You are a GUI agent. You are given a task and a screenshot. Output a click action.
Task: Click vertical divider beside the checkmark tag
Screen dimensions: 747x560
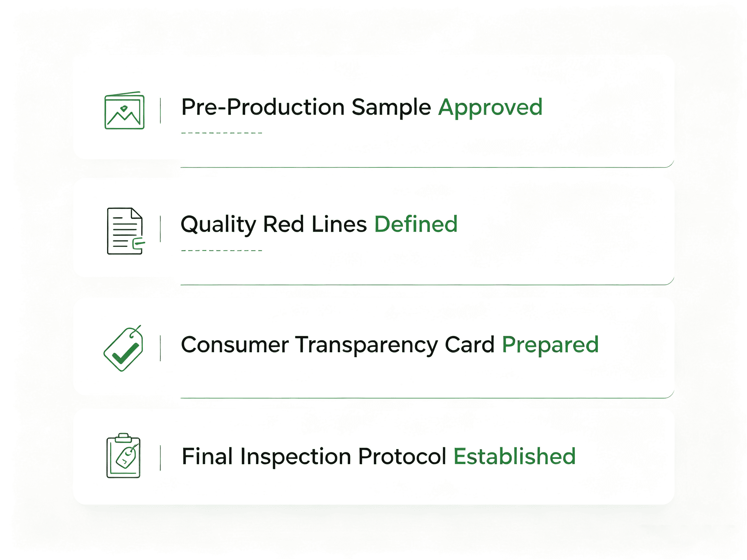pyautogui.click(x=160, y=348)
